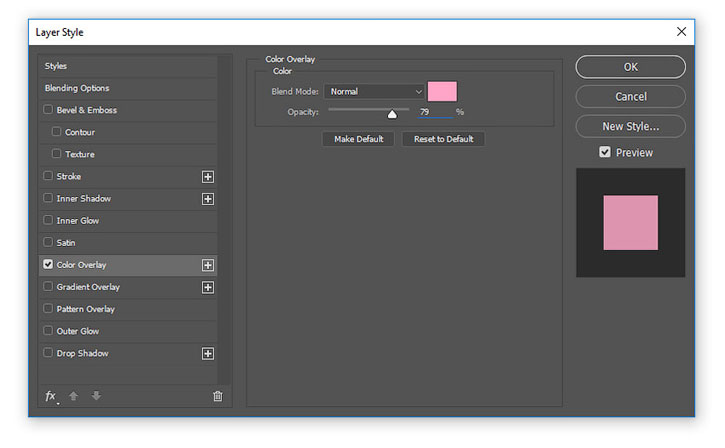This screenshot has width=725, height=448.
Task: Delete effect using the trash icon
Action: [x=218, y=396]
